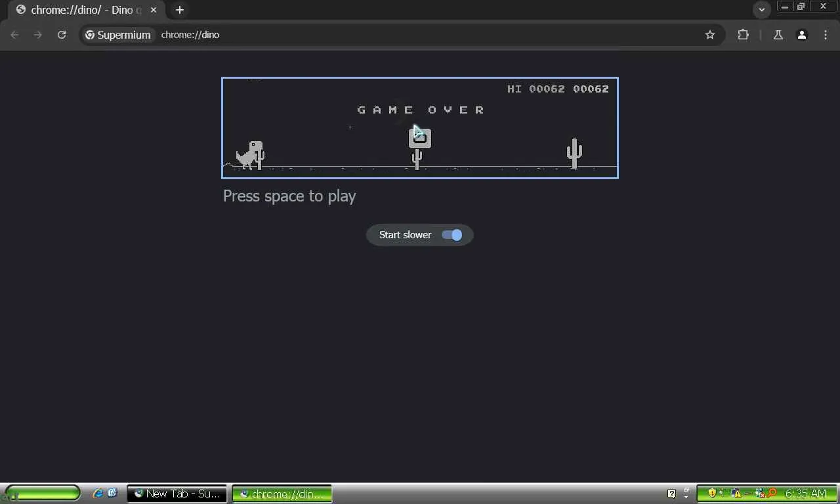Viewport: 840px width, 504px height.
Task: Toggle the Start slower switch
Action: 452,235
